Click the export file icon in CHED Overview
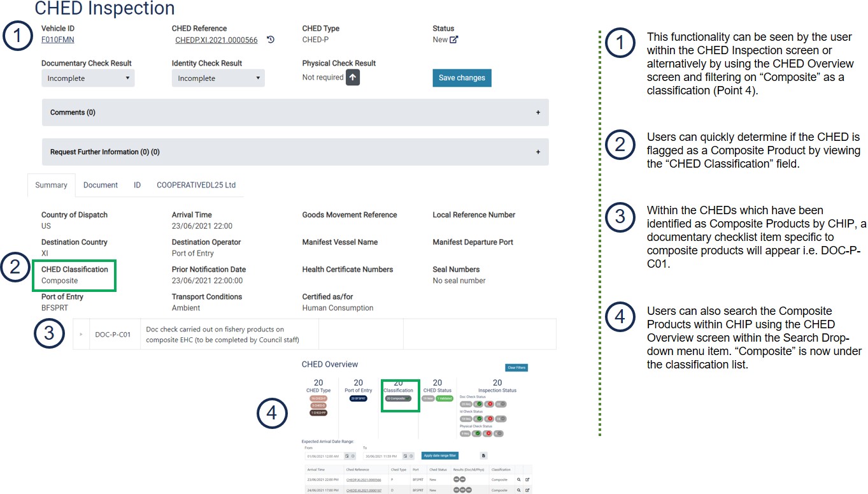This screenshot has width=868, height=494. (484, 456)
